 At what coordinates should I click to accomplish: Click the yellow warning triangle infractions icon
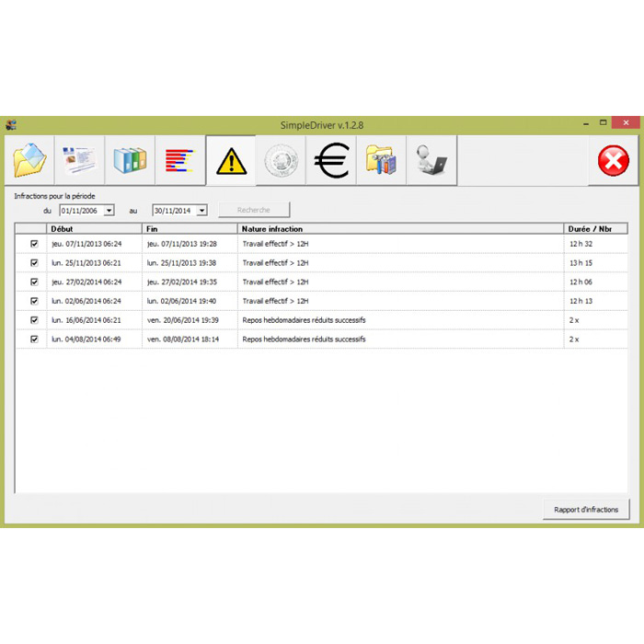point(230,160)
